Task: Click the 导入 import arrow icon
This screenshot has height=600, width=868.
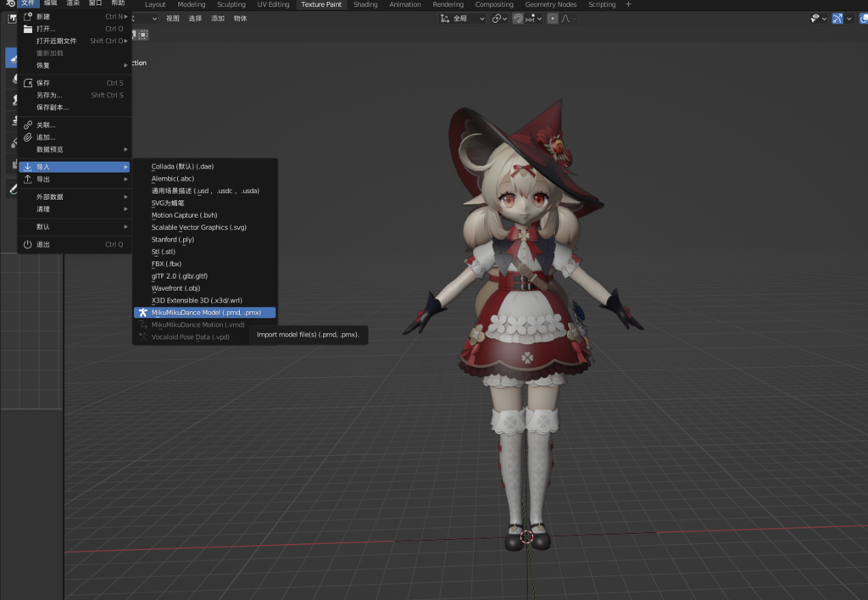Action: 28,167
